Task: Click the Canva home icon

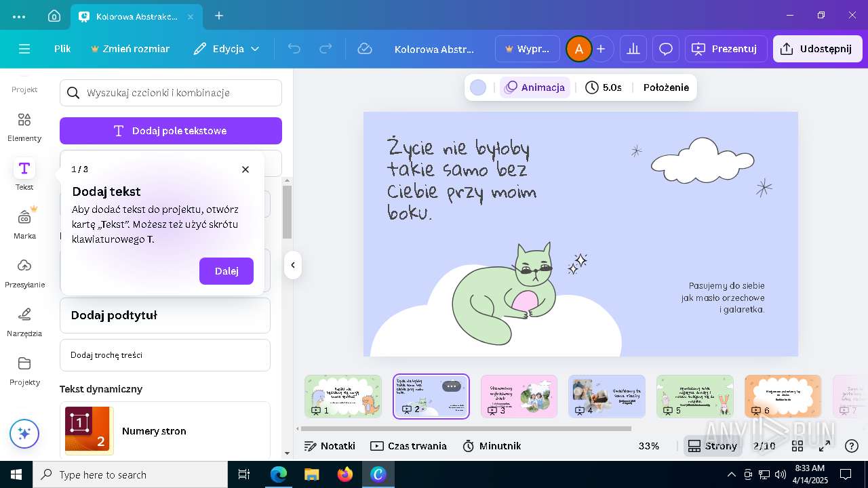Action: coord(54,16)
